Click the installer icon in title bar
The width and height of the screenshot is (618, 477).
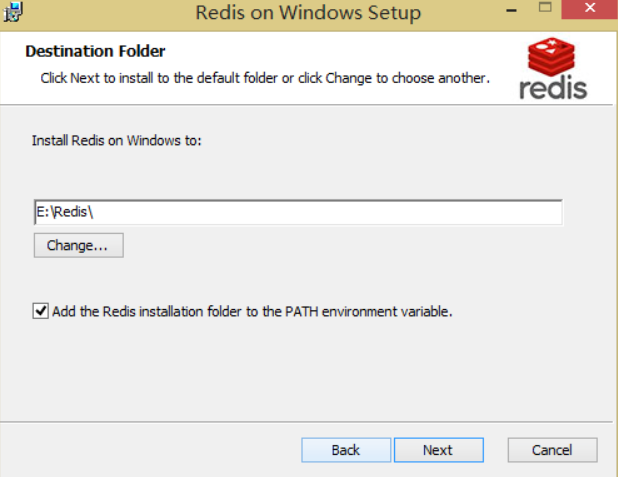(x=13, y=12)
